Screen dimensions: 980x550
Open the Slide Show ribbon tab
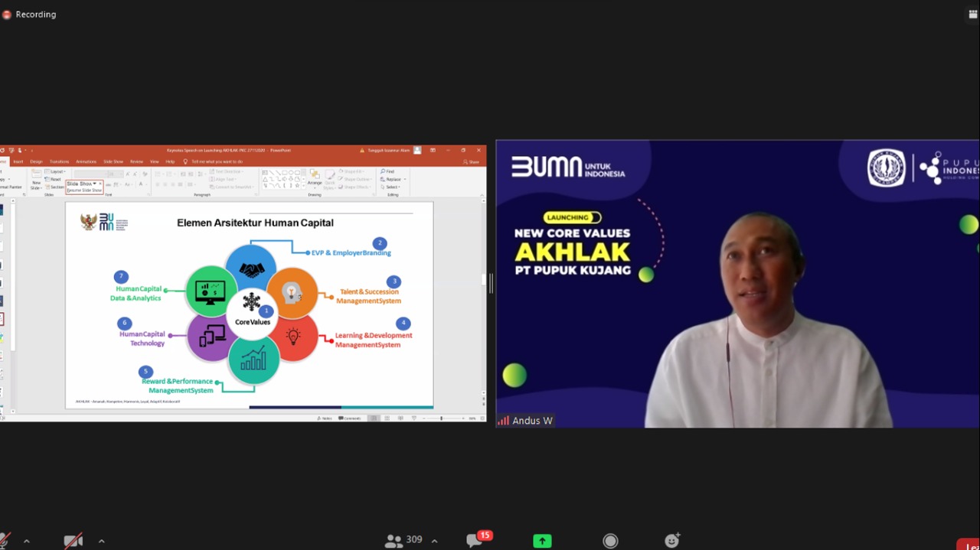click(x=113, y=161)
